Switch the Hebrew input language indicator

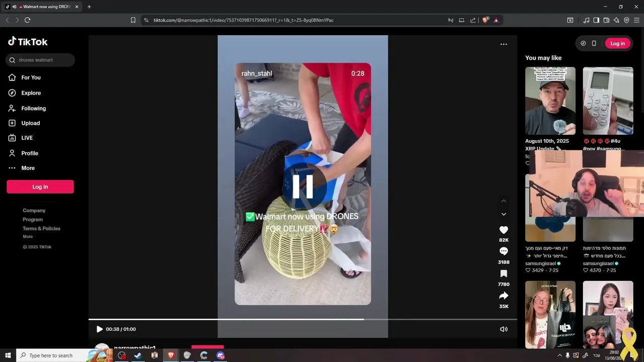tap(597, 355)
